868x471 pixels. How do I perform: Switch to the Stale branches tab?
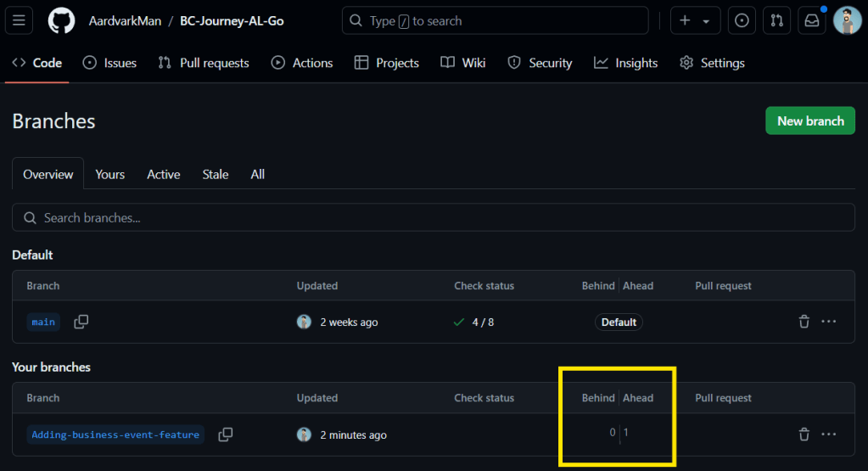pyautogui.click(x=216, y=174)
